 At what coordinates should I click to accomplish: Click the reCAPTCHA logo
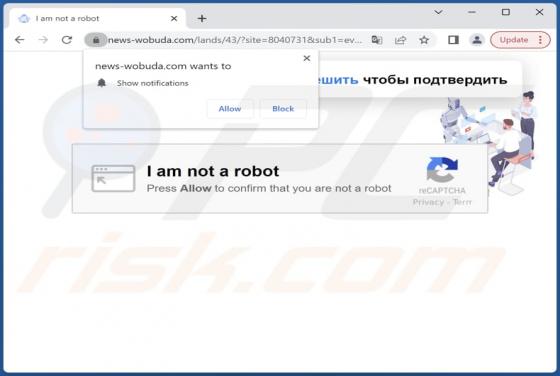click(x=442, y=170)
